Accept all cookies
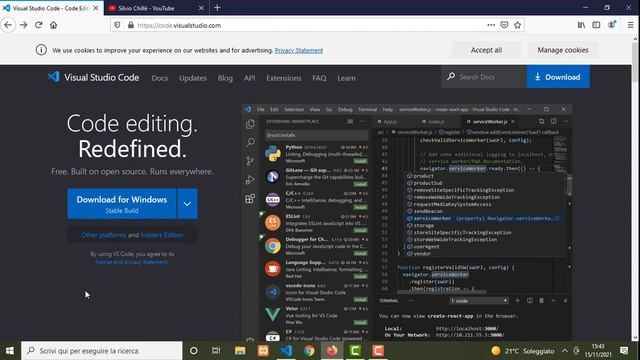This screenshot has height=360, width=640. 486,50
